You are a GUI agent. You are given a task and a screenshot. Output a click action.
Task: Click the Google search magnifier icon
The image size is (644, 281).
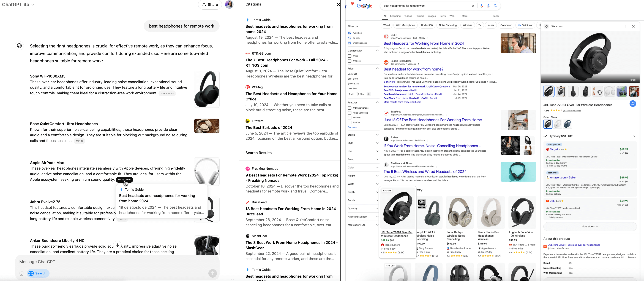coord(495,6)
